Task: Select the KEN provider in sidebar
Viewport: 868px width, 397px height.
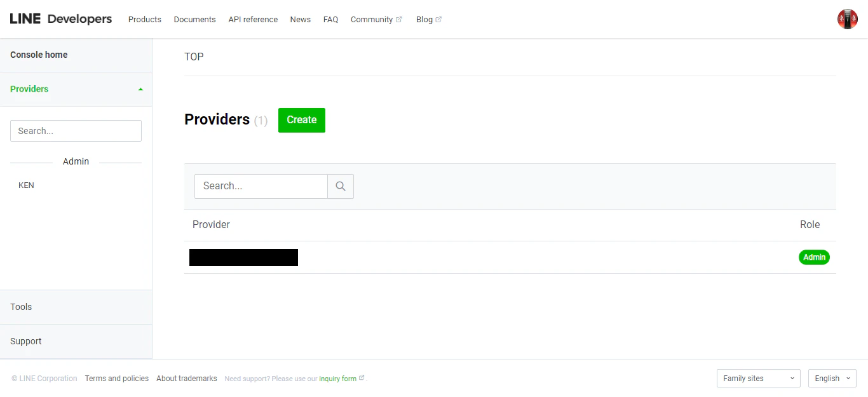Action: point(26,185)
